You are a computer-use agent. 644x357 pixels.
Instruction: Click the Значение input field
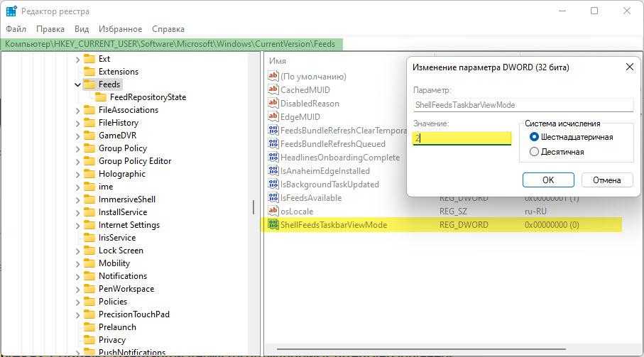coord(462,138)
